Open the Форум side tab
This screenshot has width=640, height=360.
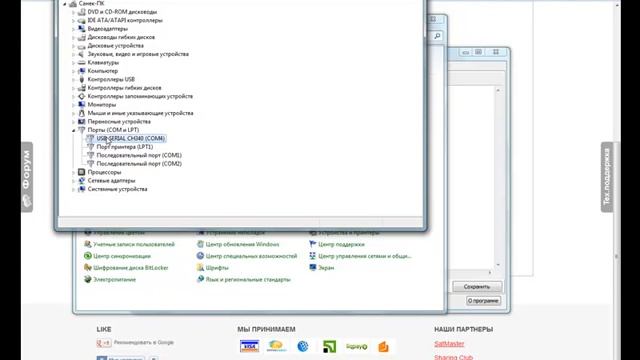(27, 177)
